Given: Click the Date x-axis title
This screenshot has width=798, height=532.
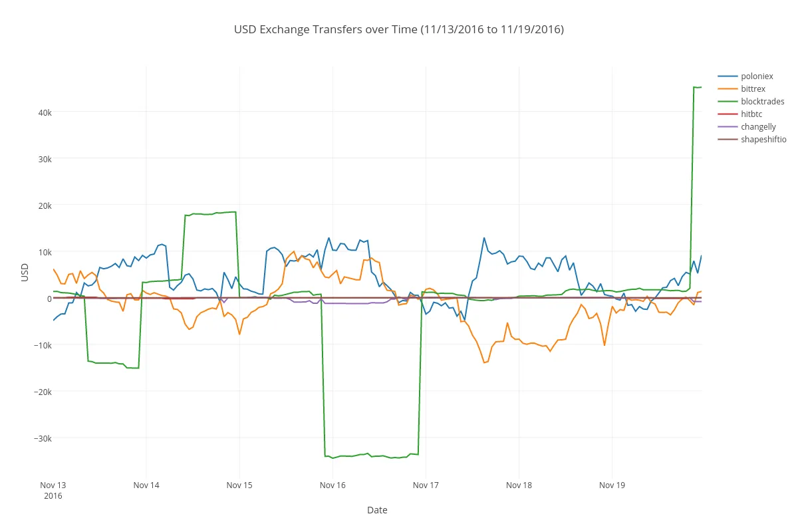Looking at the screenshot, I should click(377, 510).
